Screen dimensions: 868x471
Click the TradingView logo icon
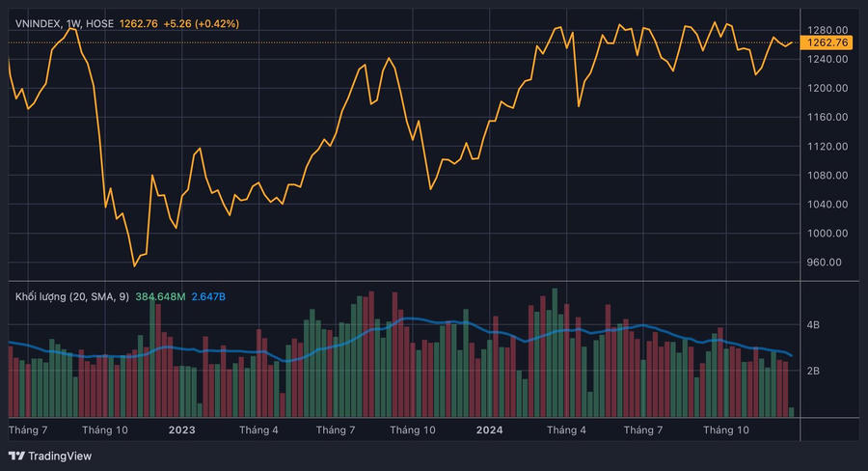(x=16, y=456)
